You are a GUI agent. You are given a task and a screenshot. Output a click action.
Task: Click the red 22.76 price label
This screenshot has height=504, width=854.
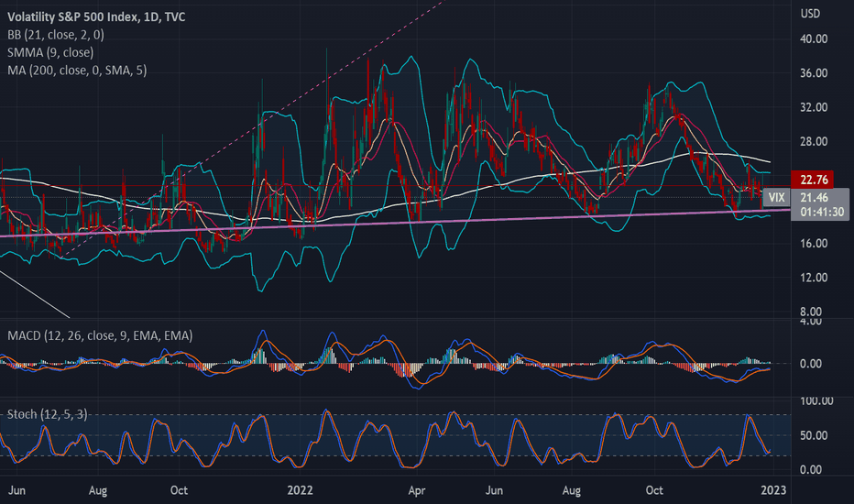814,180
